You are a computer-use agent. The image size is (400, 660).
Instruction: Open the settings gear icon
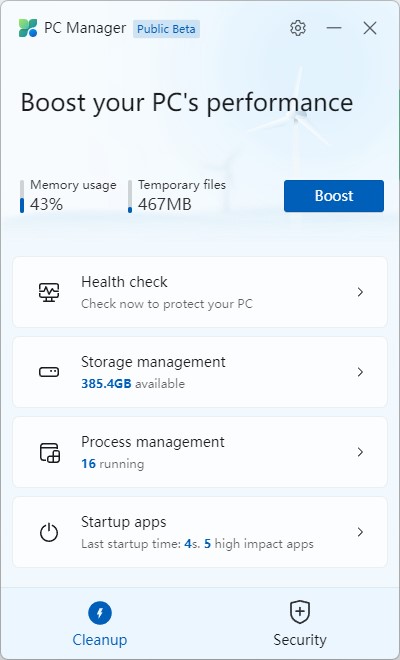pyautogui.click(x=298, y=28)
